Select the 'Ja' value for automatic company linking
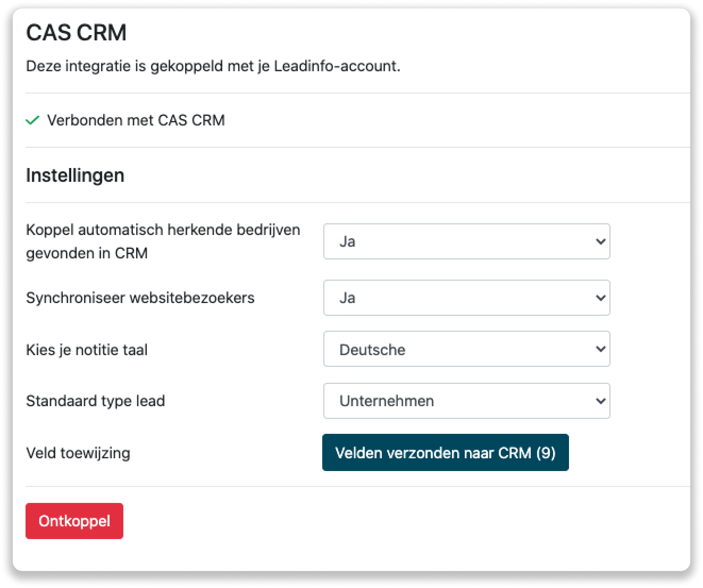The height and width of the screenshot is (588, 703). click(348, 241)
